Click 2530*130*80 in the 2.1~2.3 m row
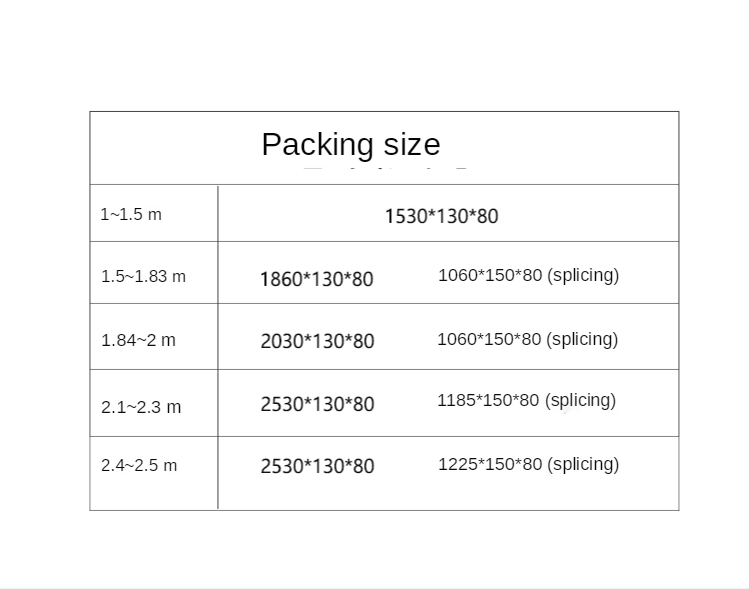Screen dimensions: 749x589 [x=317, y=404]
